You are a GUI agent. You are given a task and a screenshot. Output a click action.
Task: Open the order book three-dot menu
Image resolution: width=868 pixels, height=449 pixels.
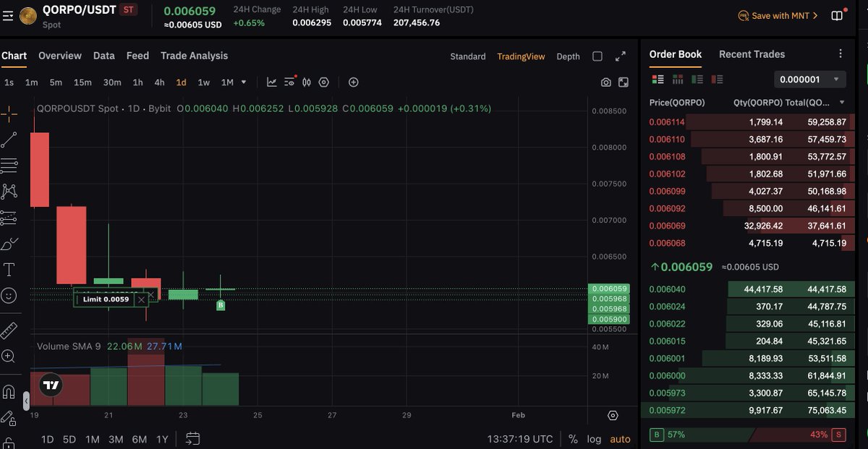click(840, 54)
